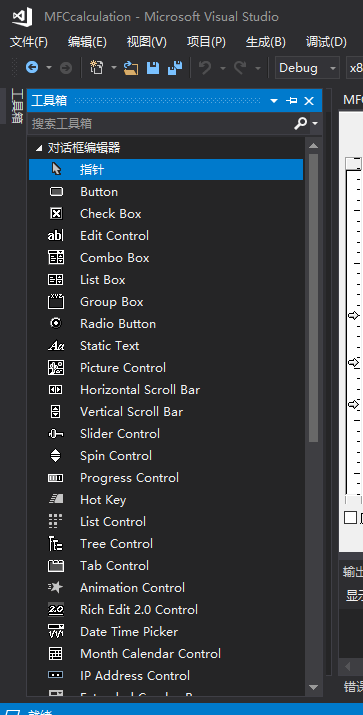Click the toolbox scrollbar down arrow
Screen dimensions: 363x715
pos(313,687)
